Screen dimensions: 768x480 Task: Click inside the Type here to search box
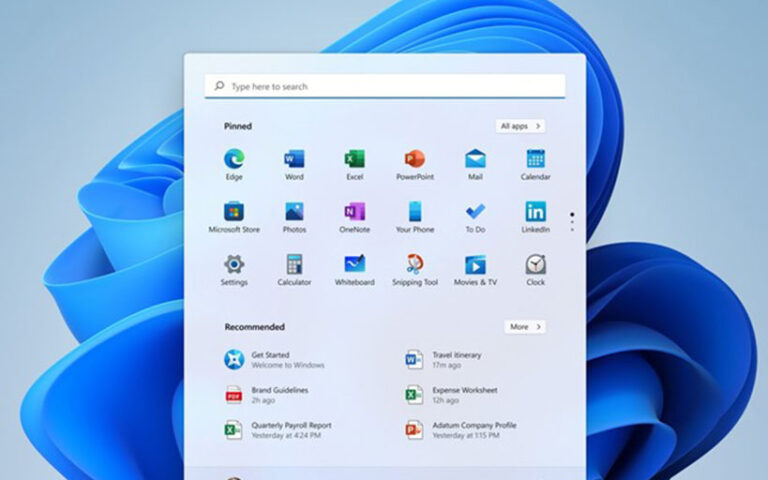click(385, 86)
